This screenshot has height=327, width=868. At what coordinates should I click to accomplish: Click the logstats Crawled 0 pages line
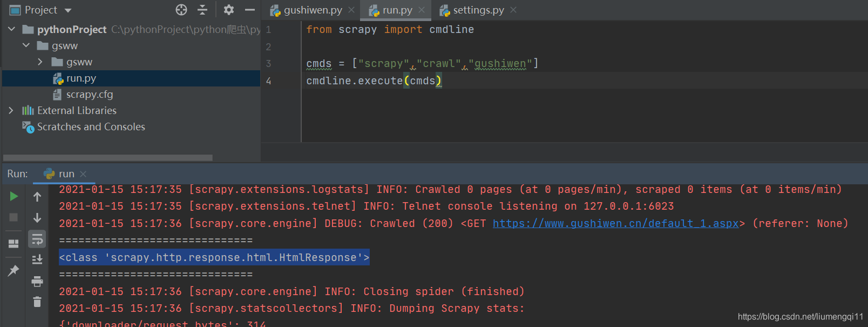pyautogui.click(x=450, y=189)
